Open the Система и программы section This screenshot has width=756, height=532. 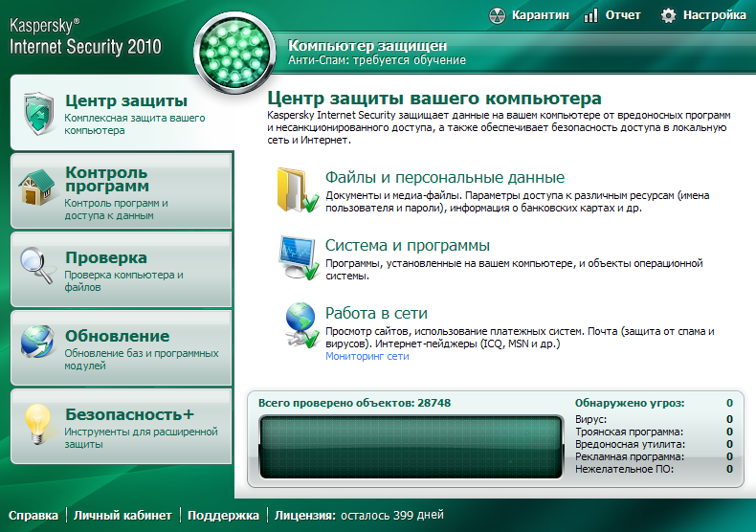408,245
